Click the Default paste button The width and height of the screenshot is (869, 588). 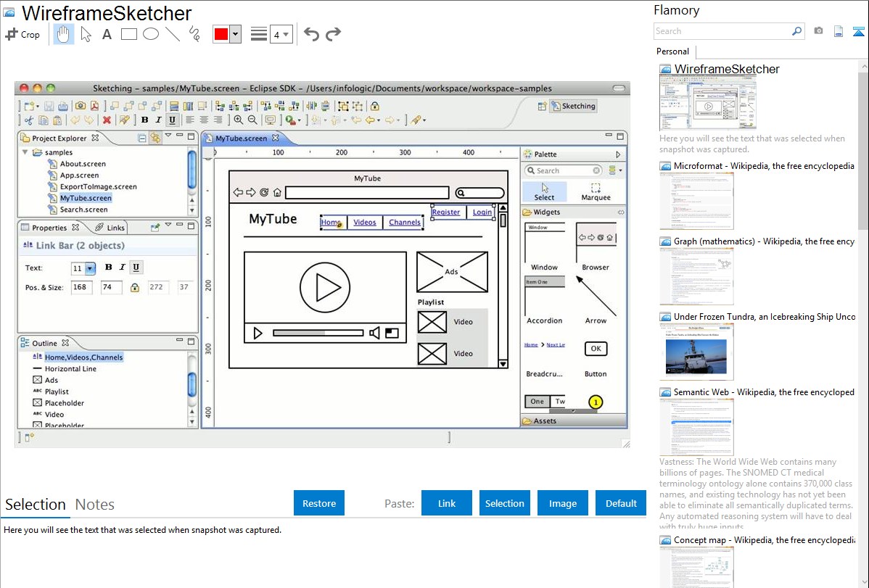pos(621,503)
